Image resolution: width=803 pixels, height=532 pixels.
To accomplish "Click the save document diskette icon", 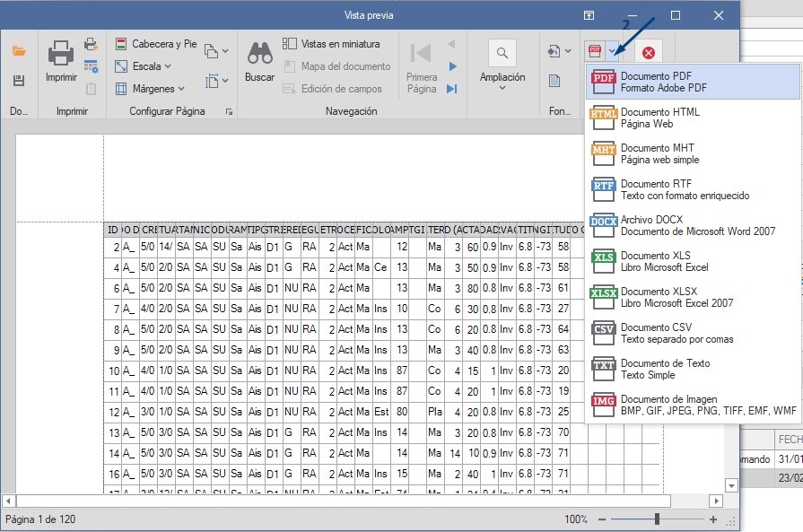I will tap(19, 81).
